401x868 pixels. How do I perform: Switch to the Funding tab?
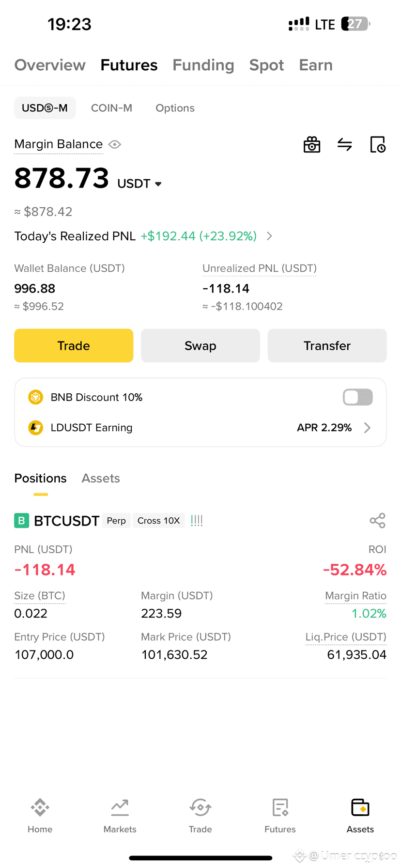click(x=203, y=65)
